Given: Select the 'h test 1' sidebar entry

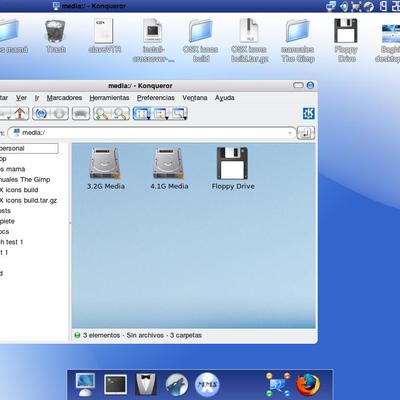Looking at the screenshot, I should click(12, 242).
